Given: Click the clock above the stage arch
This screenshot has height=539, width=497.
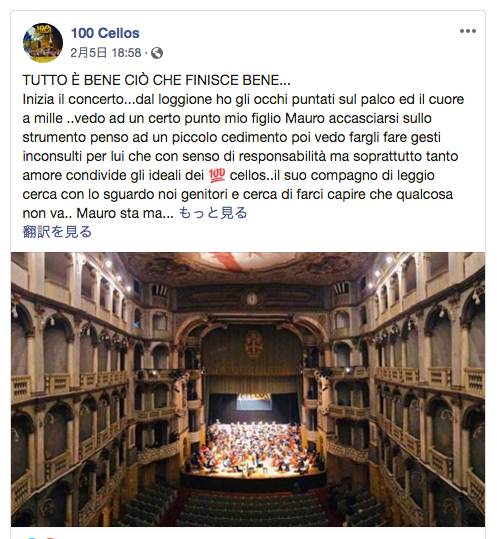Looking at the screenshot, I should (x=252, y=299).
